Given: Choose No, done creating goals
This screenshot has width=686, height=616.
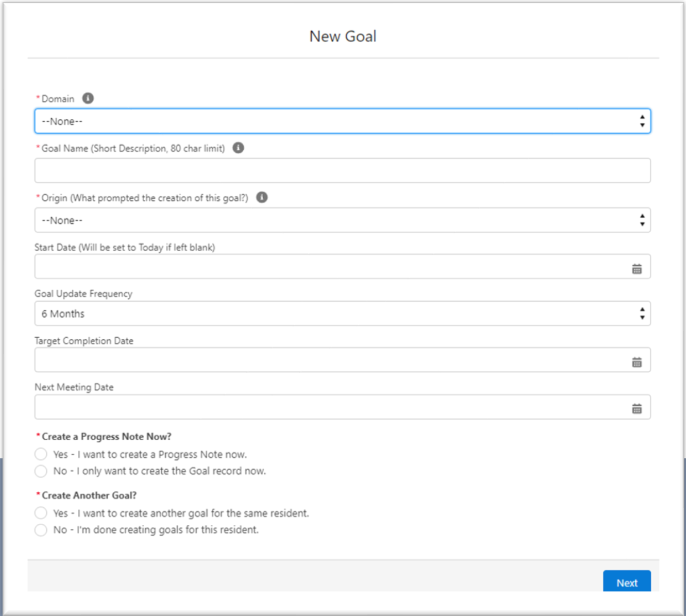Looking at the screenshot, I should pos(41,530).
